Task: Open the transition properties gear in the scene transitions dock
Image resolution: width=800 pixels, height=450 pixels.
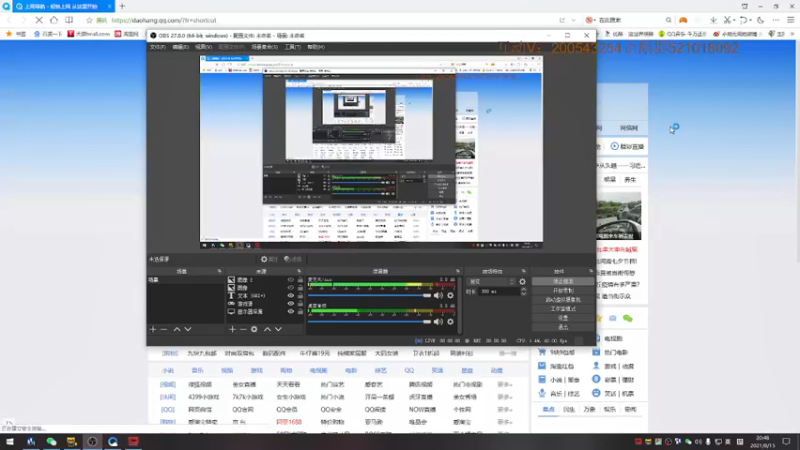Action: click(522, 282)
